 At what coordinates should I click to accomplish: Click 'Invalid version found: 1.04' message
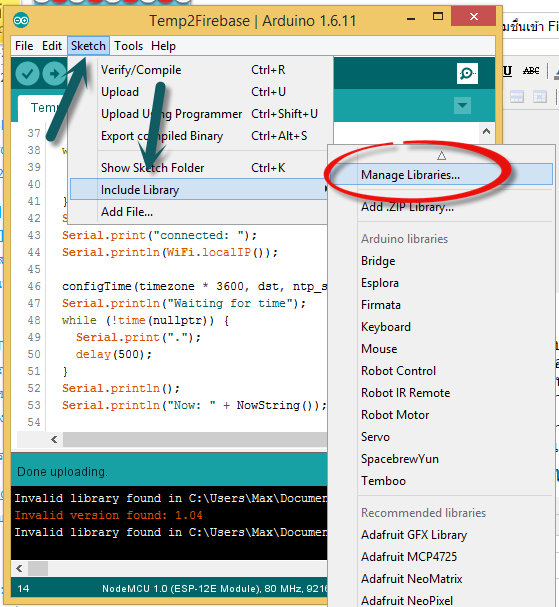point(108,515)
